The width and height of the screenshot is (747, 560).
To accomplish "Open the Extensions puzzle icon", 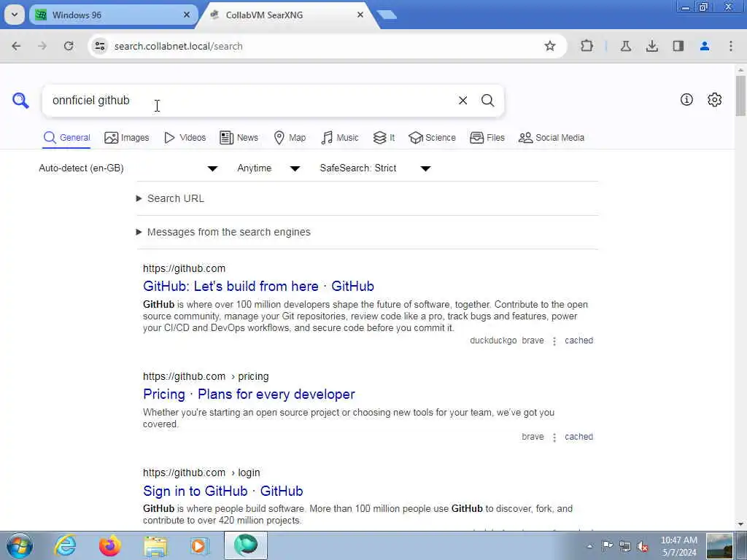I will click(587, 46).
